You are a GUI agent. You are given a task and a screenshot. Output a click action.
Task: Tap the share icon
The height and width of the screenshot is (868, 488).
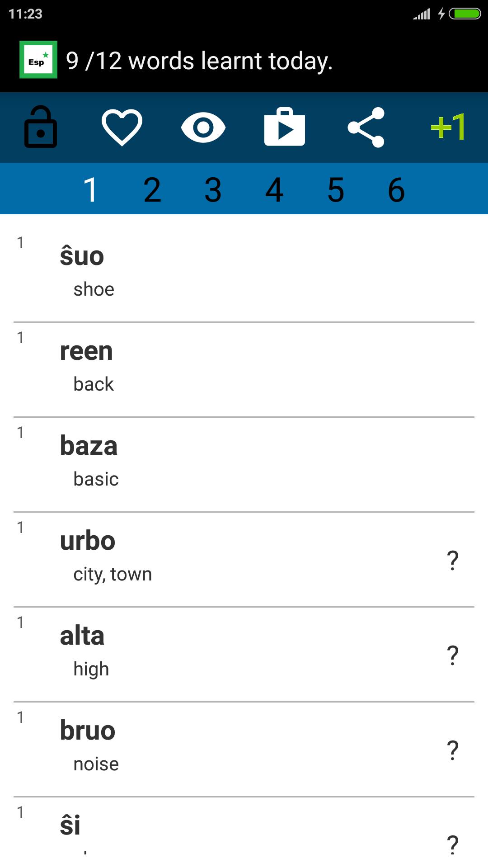366,127
